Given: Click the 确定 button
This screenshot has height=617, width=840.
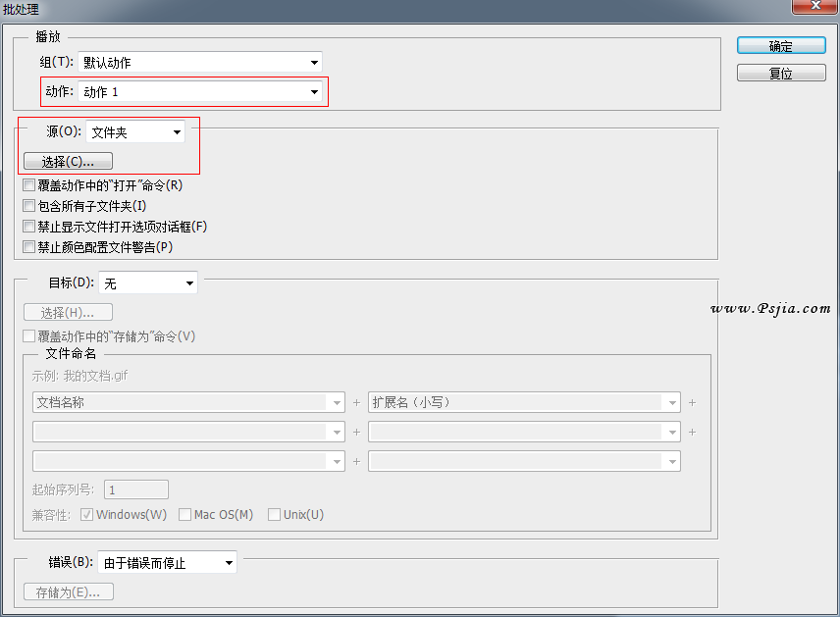Looking at the screenshot, I should [780, 46].
